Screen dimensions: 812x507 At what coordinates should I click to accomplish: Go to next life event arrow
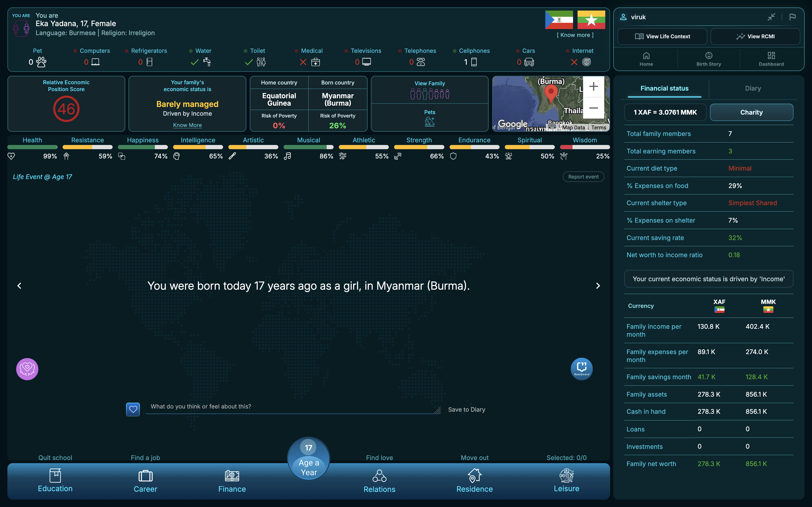click(598, 286)
